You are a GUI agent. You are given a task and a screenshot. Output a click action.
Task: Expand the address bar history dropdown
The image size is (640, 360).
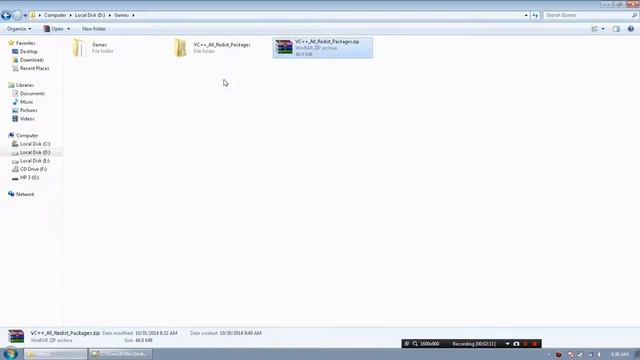[526, 15]
